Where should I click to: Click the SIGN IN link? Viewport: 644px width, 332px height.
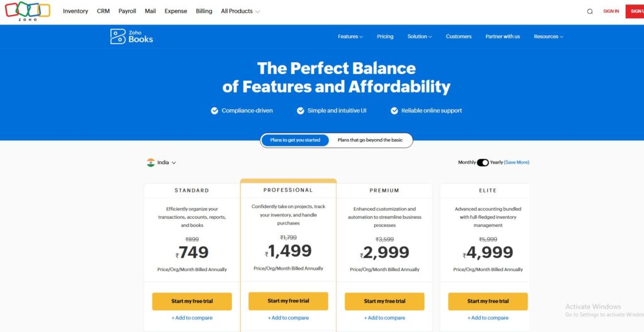coord(611,11)
